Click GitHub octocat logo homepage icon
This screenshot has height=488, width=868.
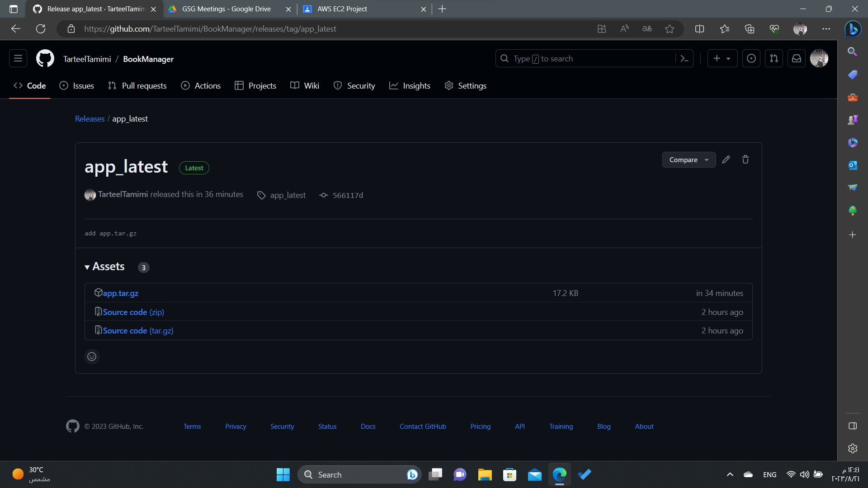[x=45, y=59]
